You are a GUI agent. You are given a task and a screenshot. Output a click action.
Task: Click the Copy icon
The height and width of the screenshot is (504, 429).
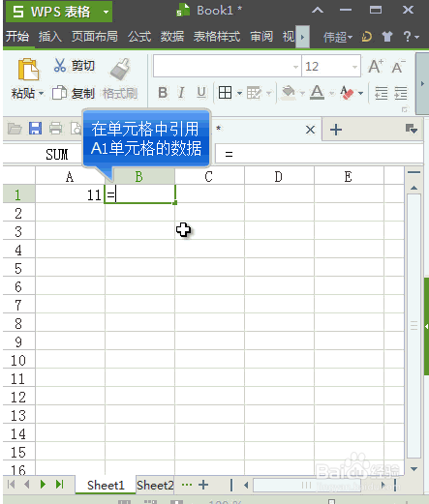click(59, 93)
